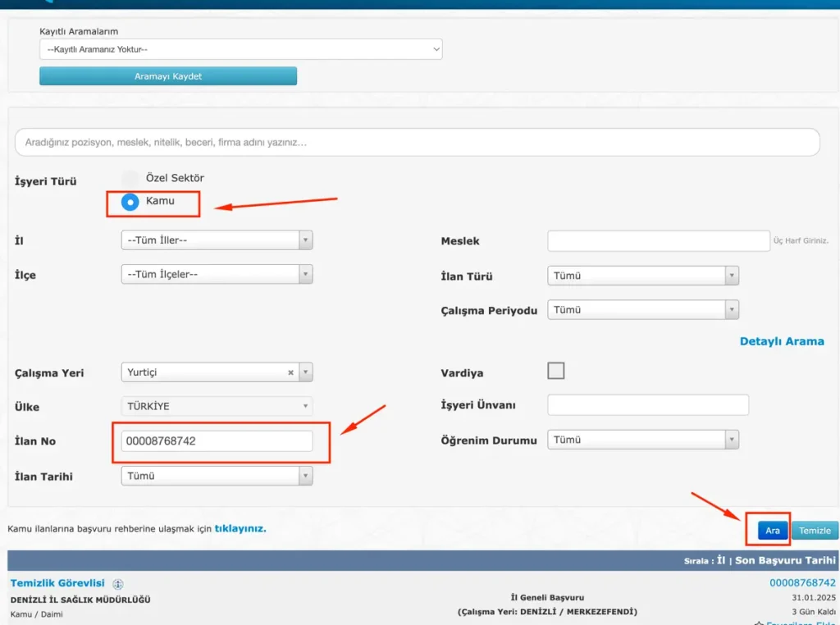Click the Aramayı Kaydet button

click(x=168, y=76)
